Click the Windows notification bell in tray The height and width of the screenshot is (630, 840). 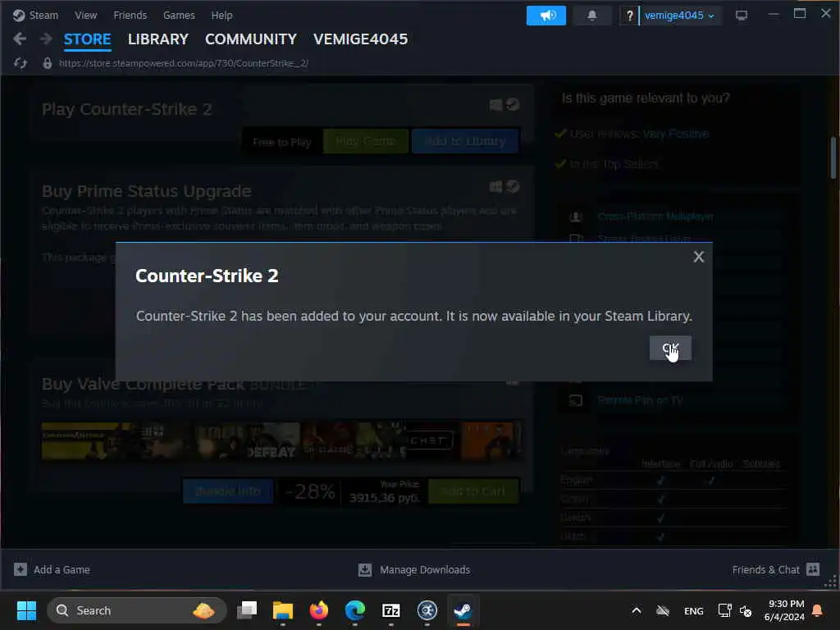pos(818,610)
